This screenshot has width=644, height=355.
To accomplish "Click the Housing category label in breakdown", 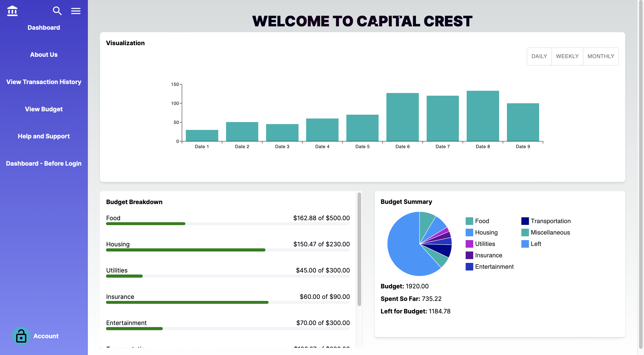I will [x=118, y=244].
